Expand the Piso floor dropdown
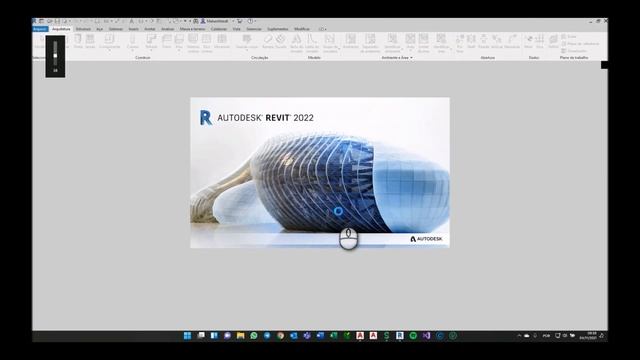This screenshot has height=360, width=640. click(179, 50)
